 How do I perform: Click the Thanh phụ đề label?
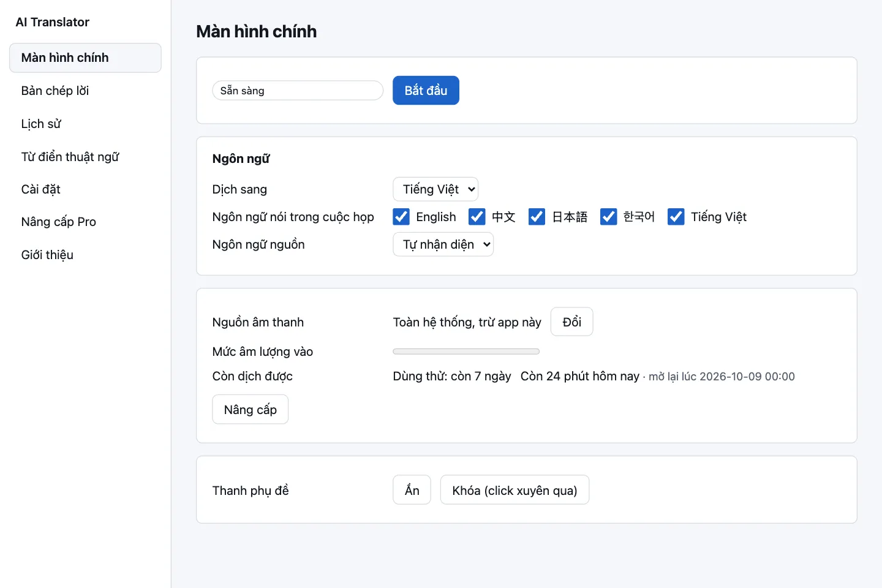point(251,491)
